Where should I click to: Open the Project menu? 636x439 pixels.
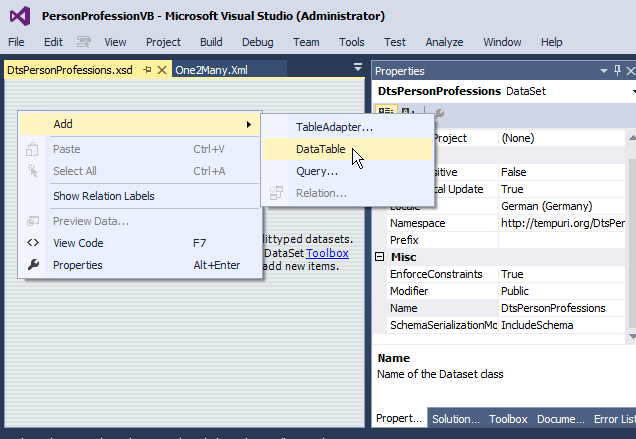[x=163, y=42]
